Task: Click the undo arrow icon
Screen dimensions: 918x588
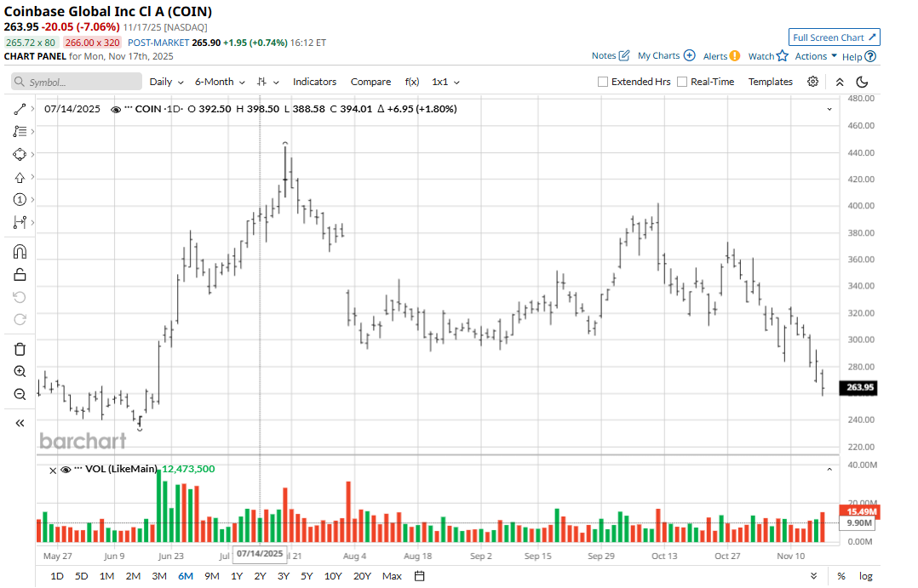Action: tap(20, 297)
